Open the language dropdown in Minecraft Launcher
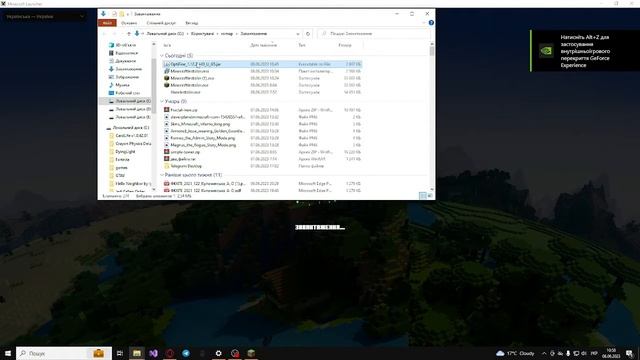 pyautogui.click(x=45, y=17)
